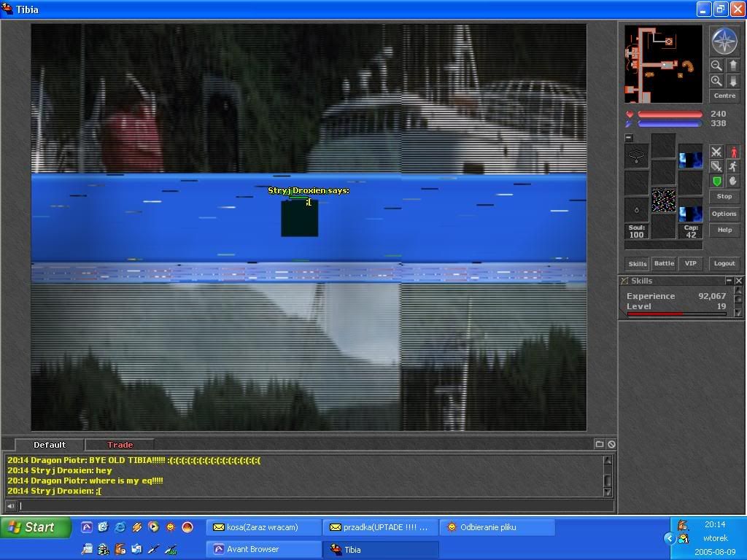The width and height of the screenshot is (747, 560).
Task: Click the health heart icon
Action: coord(630,114)
